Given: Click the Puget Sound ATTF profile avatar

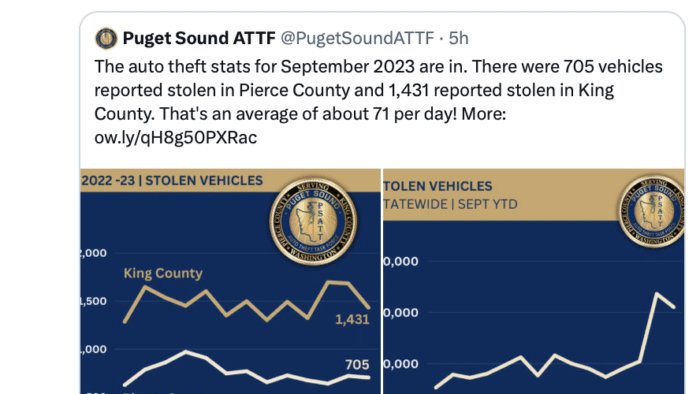Looking at the screenshot, I should click(x=106, y=38).
